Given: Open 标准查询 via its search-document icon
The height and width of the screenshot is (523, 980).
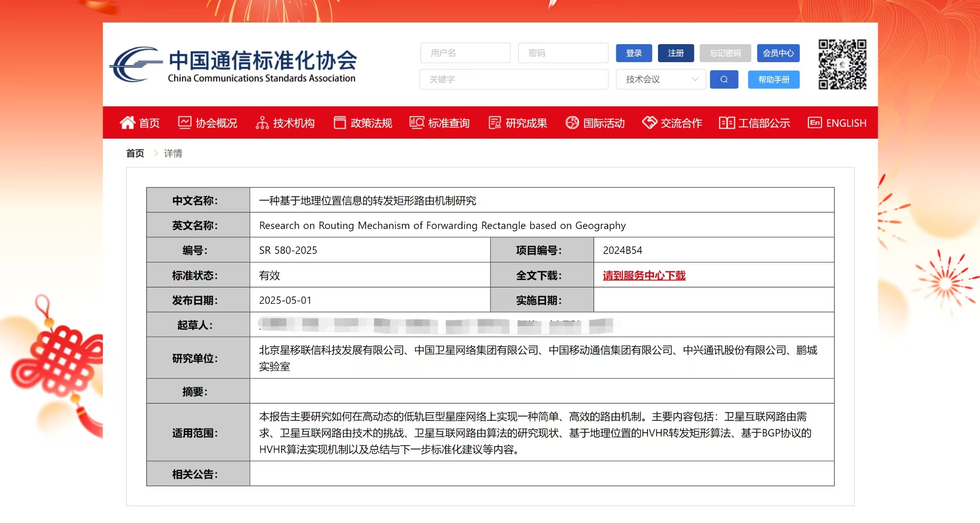Looking at the screenshot, I should click(x=416, y=123).
